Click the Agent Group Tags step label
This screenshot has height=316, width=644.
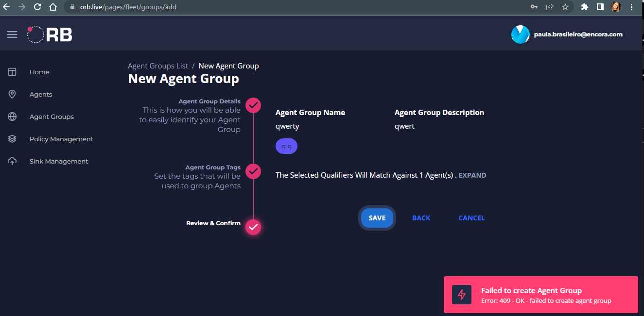point(213,167)
